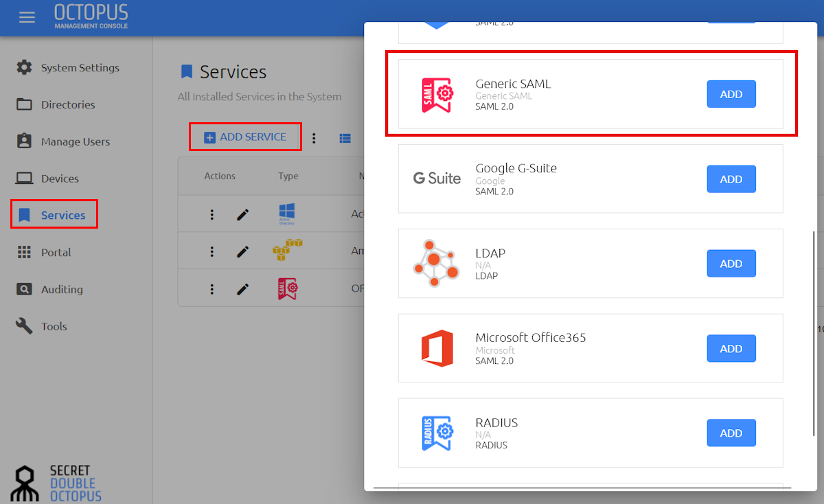Select the LDAP title text
Image resolution: width=824 pixels, height=504 pixels.
point(490,253)
